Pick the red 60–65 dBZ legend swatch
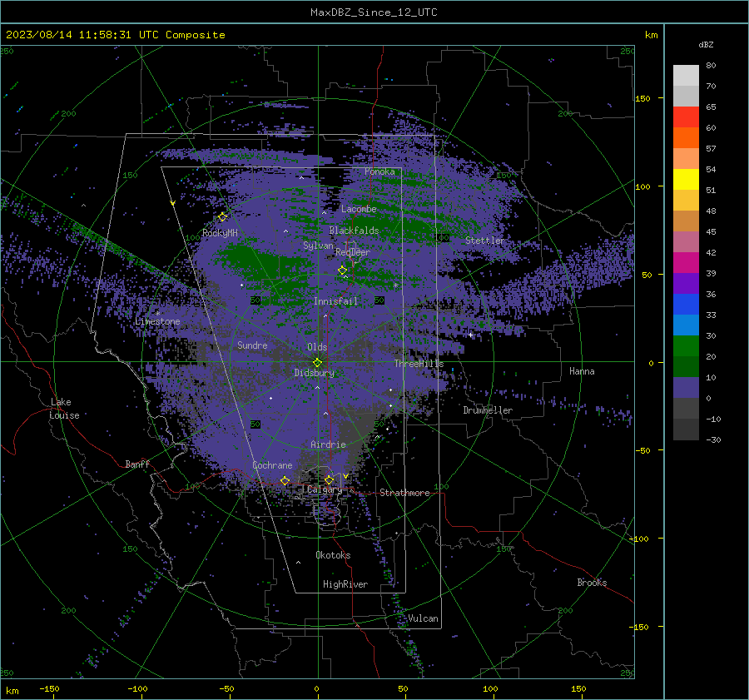The width and height of the screenshot is (749, 700). pyautogui.click(x=686, y=117)
